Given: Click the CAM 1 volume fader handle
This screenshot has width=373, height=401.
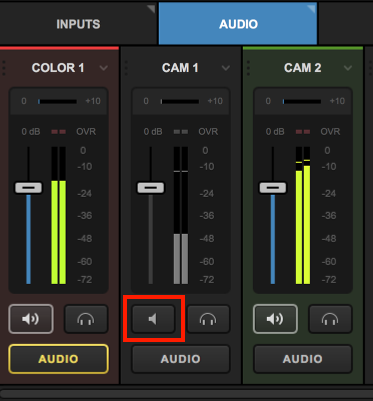Looking at the screenshot, I should point(151,188).
